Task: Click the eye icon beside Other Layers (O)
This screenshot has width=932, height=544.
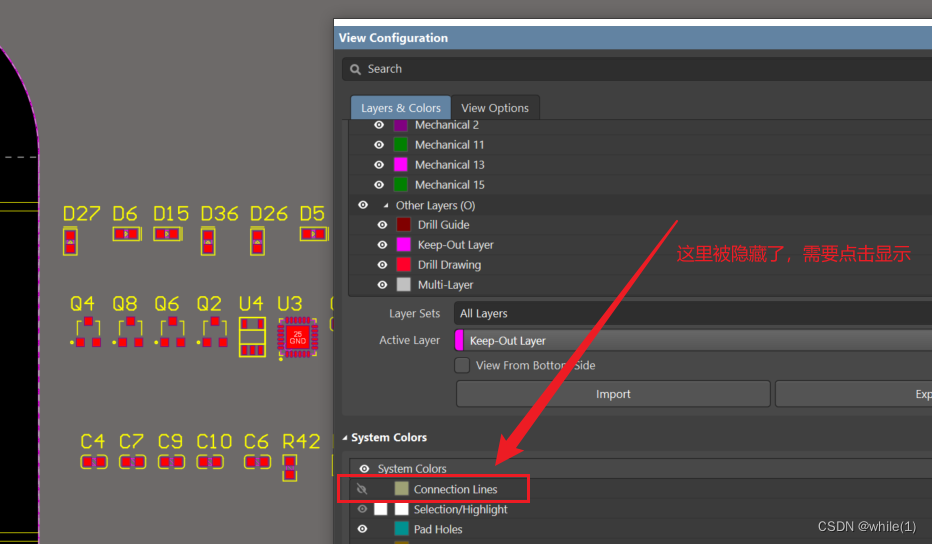Action: 363,205
